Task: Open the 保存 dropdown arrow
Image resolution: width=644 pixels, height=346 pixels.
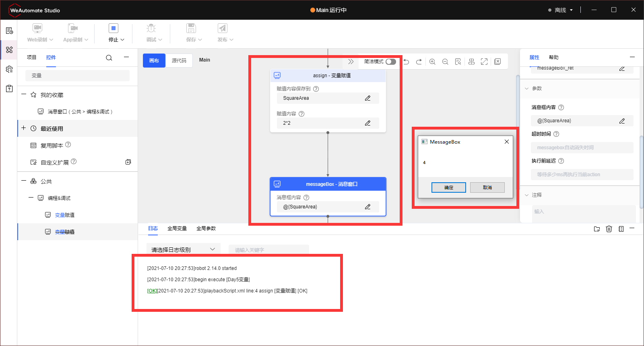Action: tap(200, 40)
